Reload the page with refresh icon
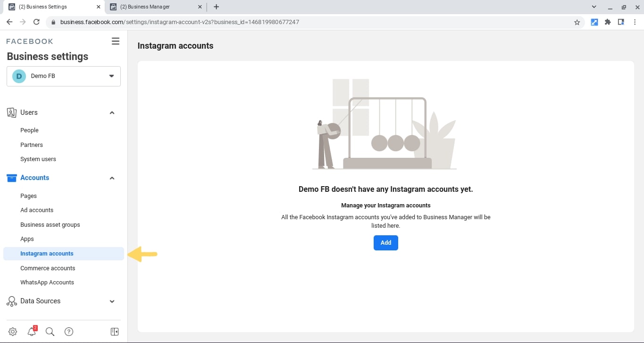 [x=36, y=22]
